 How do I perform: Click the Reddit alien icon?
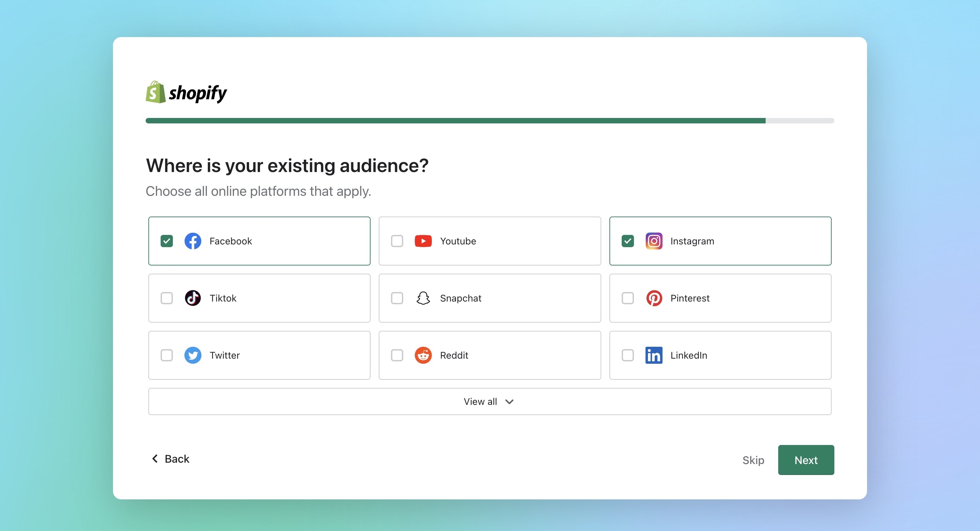[x=423, y=355]
